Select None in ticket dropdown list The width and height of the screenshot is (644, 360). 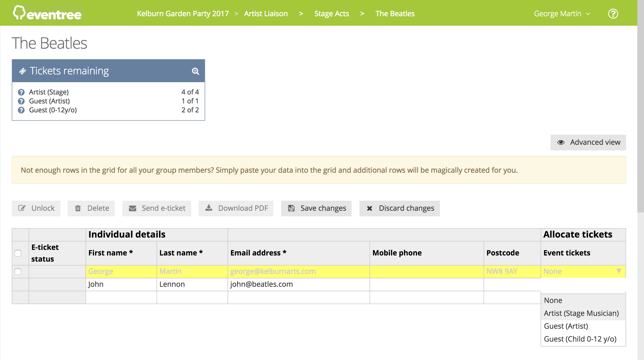tap(583, 300)
